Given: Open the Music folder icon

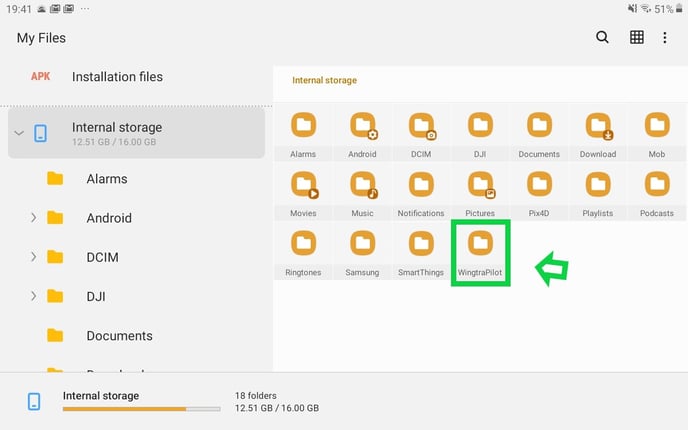Looking at the screenshot, I should [x=362, y=185].
